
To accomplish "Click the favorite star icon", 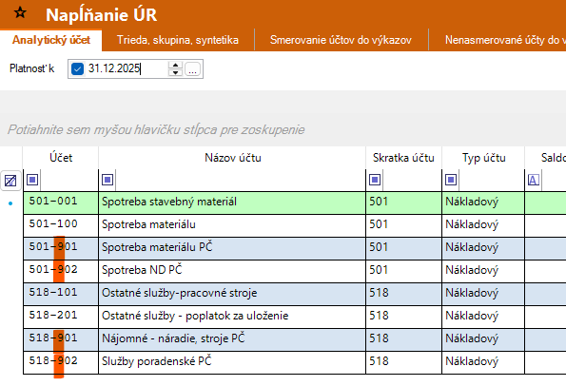I will (x=20, y=13).
